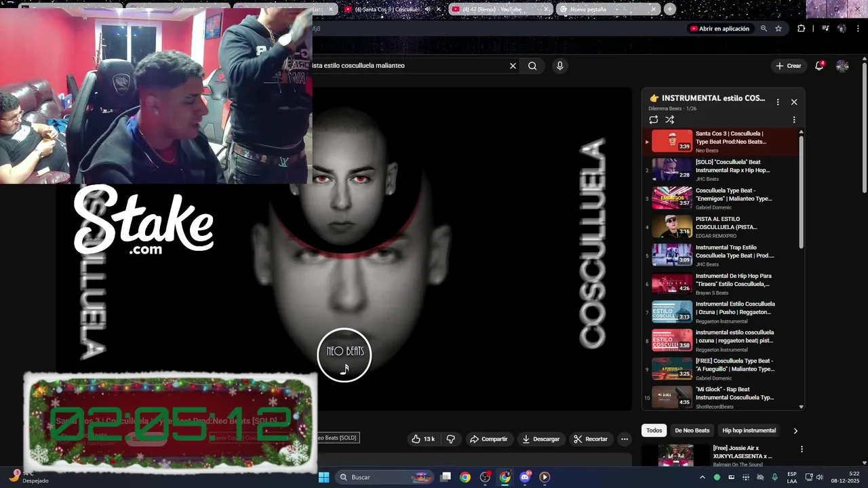Toggle playlist shuffle

669,120
